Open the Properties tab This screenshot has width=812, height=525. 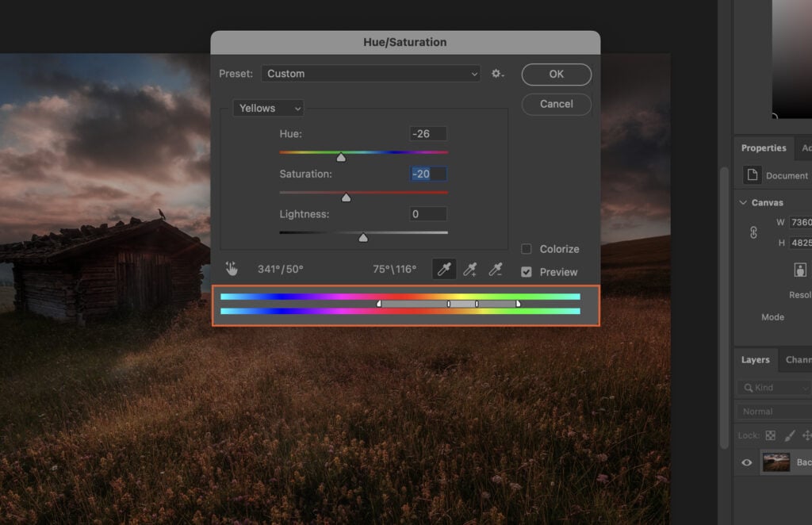coord(763,148)
